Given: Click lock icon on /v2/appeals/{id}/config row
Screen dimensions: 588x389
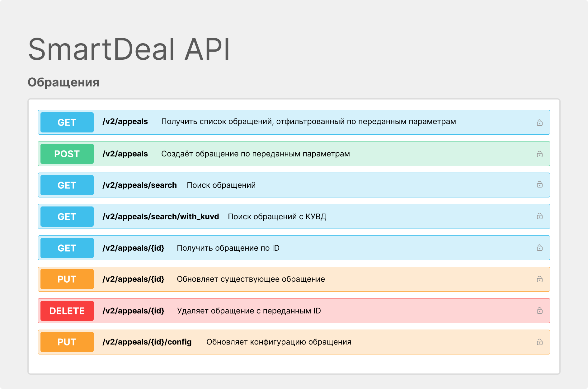Looking at the screenshot, I should click(x=539, y=342).
